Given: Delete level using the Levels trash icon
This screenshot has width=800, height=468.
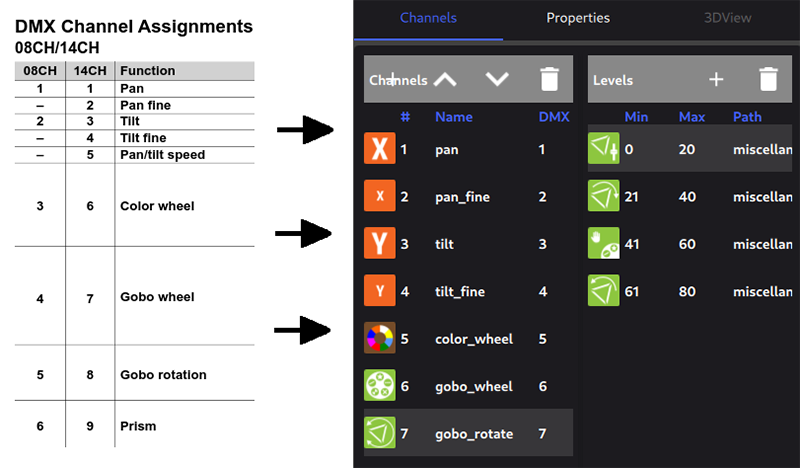Looking at the screenshot, I should [x=768, y=79].
